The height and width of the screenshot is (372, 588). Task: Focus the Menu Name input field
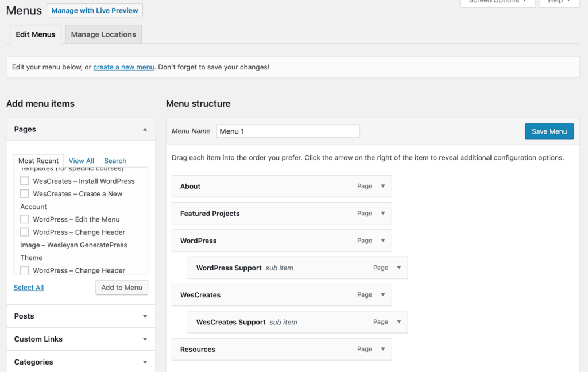tap(288, 131)
